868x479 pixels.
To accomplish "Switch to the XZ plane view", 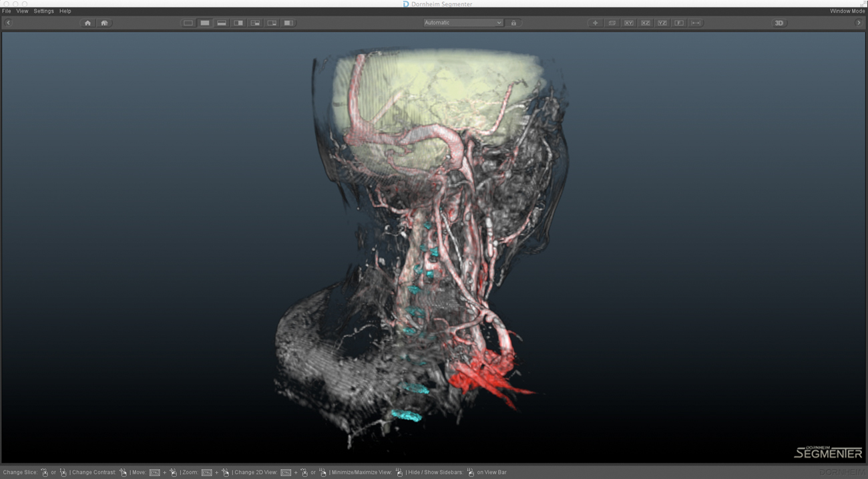I will [x=646, y=23].
